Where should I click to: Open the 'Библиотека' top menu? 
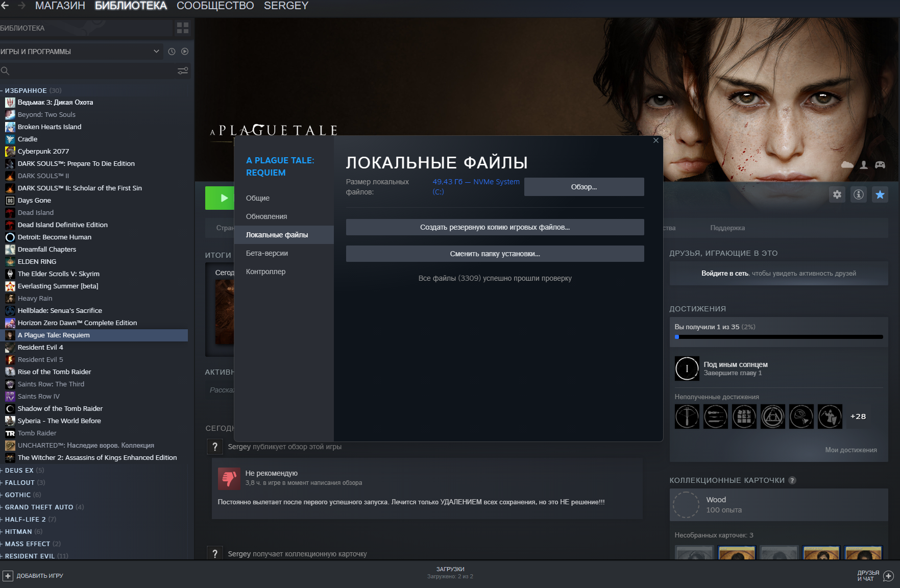click(x=131, y=6)
